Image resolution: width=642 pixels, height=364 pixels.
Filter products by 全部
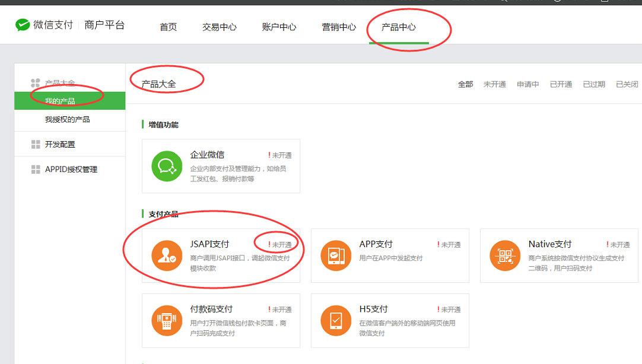(x=466, y=84)
